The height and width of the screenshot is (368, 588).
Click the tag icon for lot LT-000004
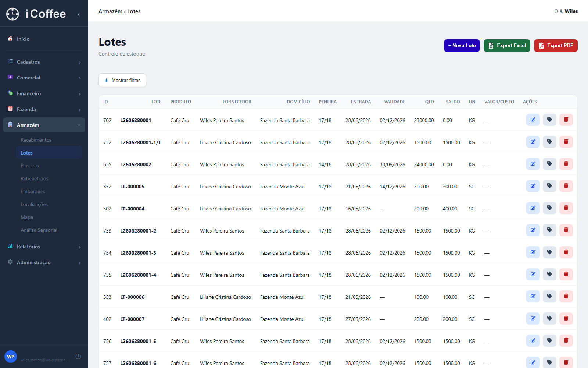[x=549, y=208]
